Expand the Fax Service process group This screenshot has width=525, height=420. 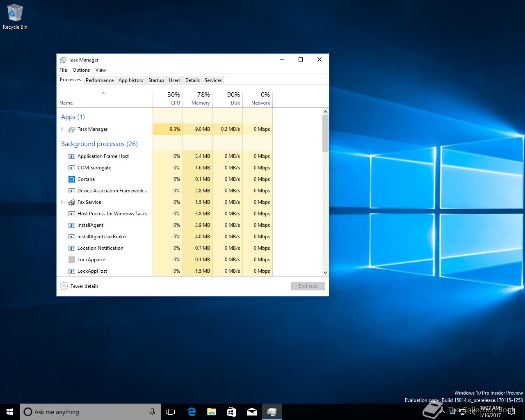pyautogui.click(x=62, y=202)
